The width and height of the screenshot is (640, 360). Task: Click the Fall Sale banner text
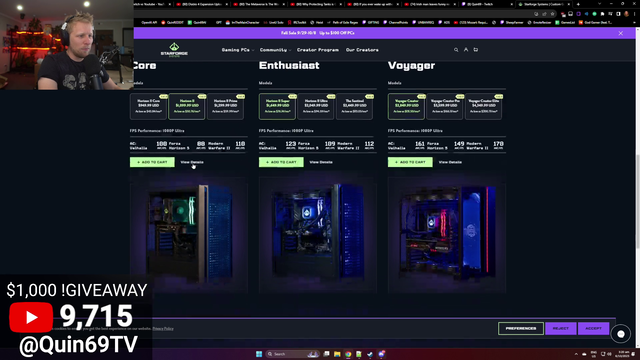point(318,33)
